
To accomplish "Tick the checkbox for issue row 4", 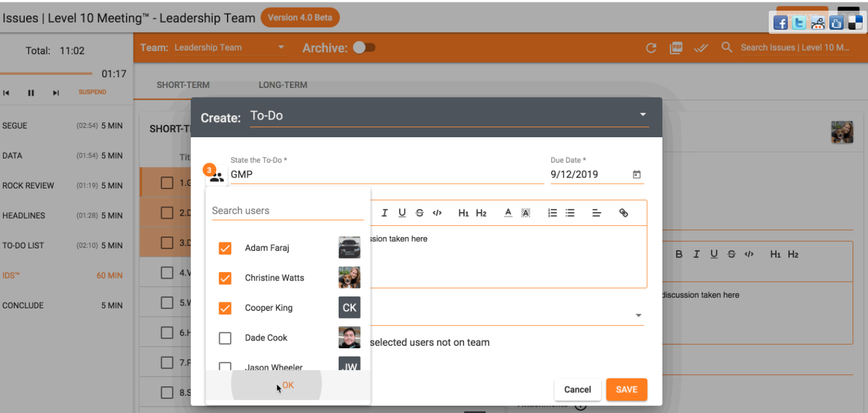I will click(167, 273).
